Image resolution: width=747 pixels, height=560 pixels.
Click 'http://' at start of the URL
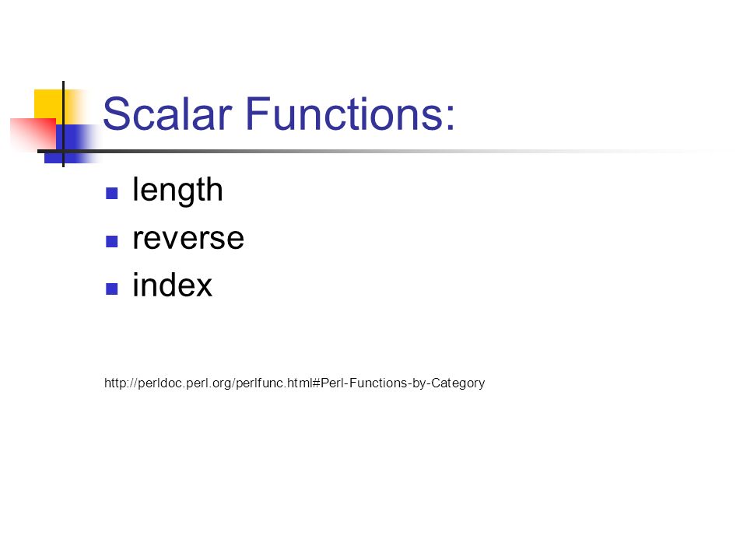point(121,383)
